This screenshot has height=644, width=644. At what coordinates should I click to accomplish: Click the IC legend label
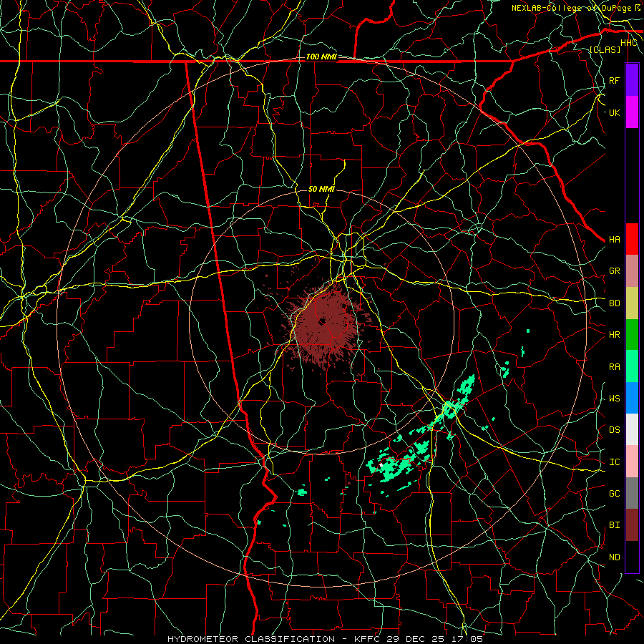point(614,462)
